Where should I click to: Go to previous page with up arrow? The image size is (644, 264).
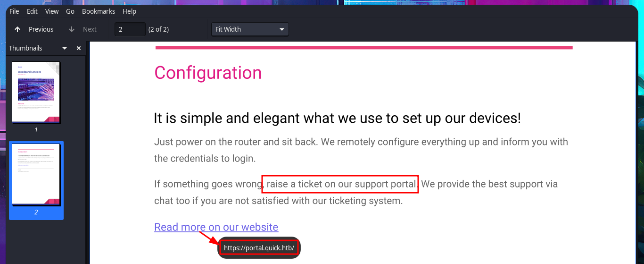coord(17,29)
